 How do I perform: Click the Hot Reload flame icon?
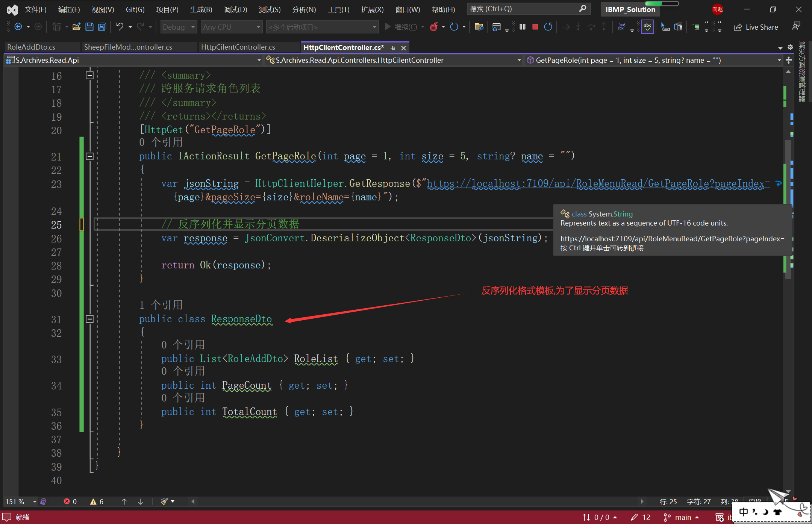(x=434, y=27)
